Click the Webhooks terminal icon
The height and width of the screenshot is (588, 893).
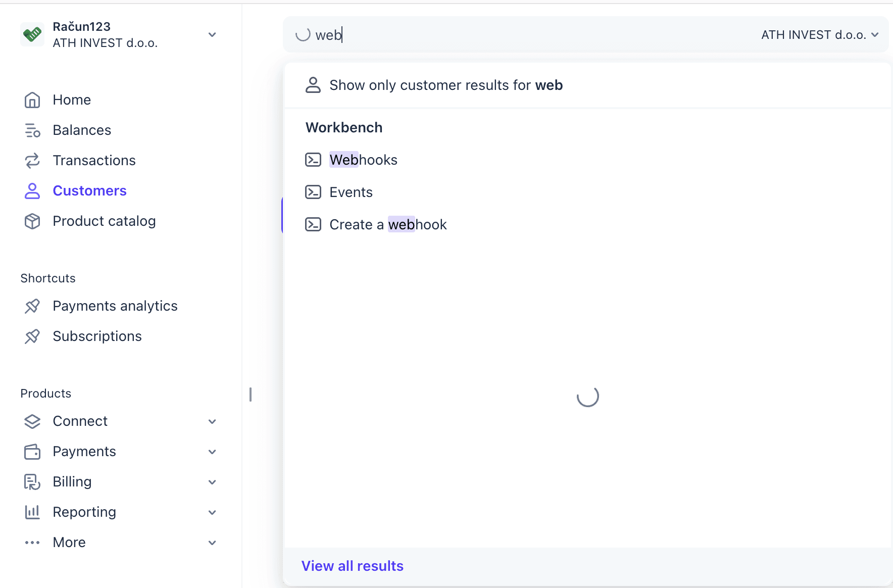(313, 159)
